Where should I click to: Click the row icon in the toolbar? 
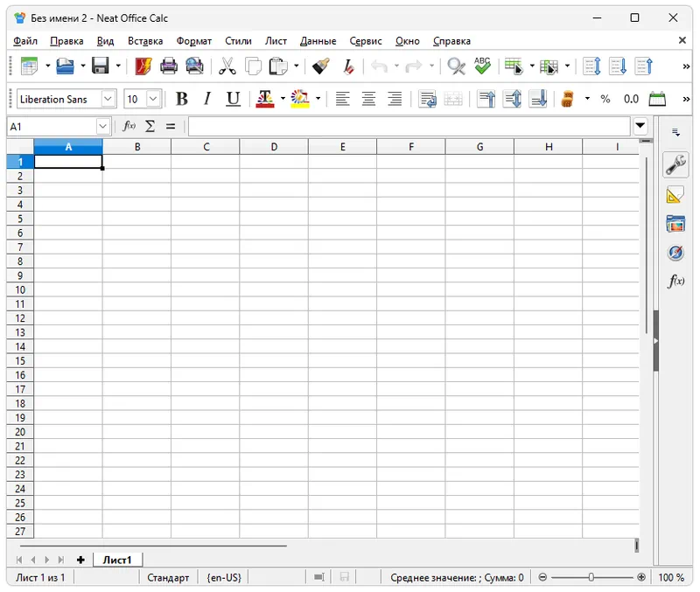point(514,66)
